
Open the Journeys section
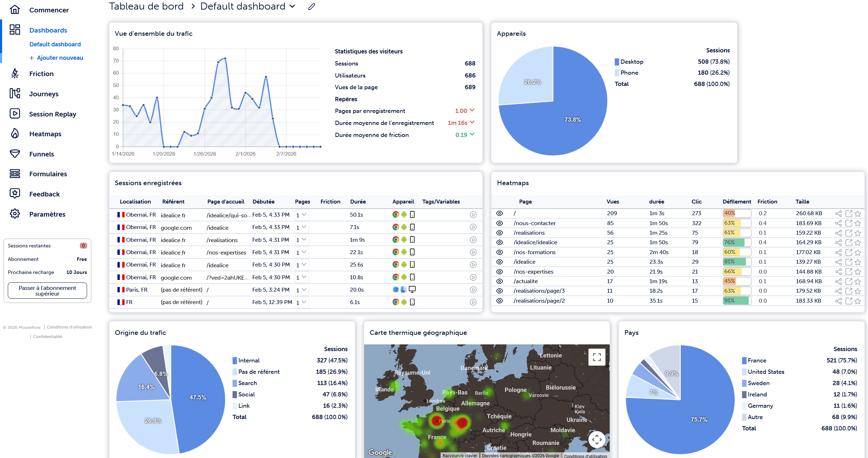coord(44,93)
